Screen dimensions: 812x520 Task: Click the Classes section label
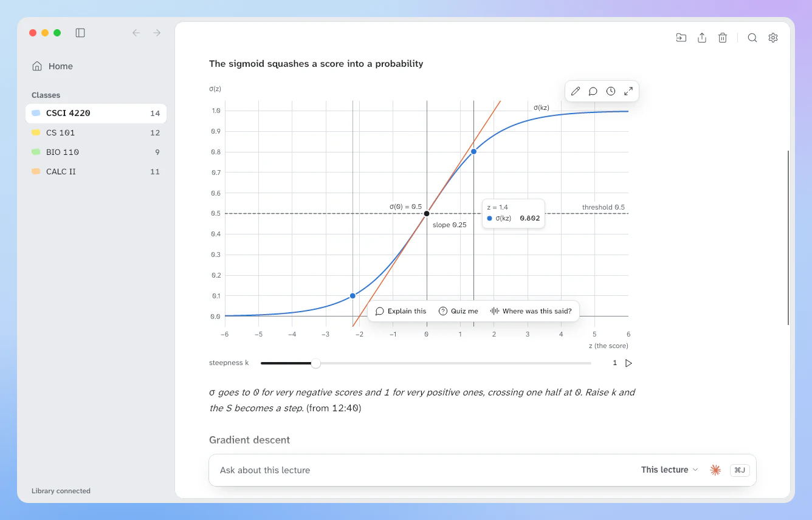click(x=46, y=95)
